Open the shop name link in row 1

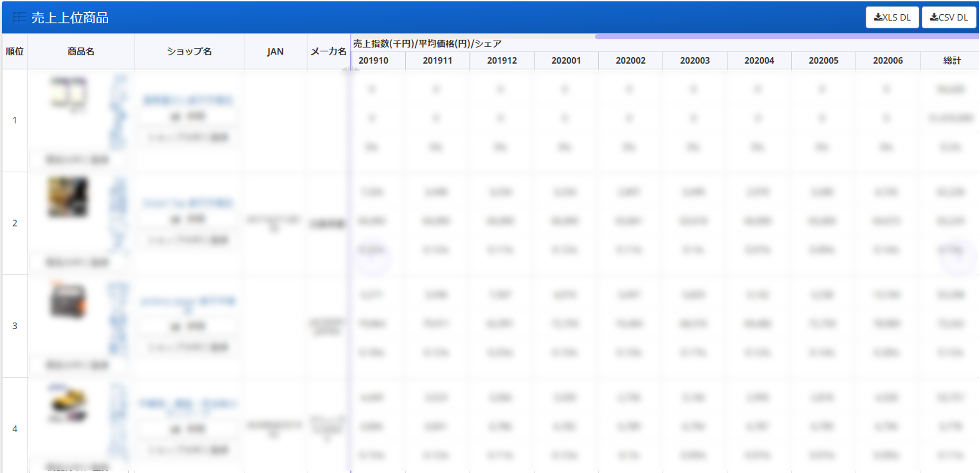[188, 100]
